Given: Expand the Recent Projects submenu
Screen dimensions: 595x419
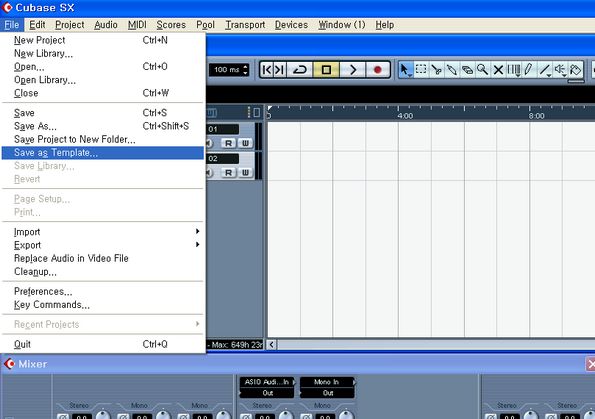Looking at the screenshot, I should pos(102,324).
